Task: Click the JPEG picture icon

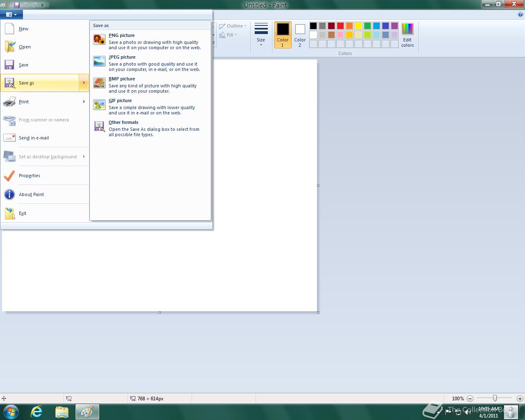Action: coord(99,61)
